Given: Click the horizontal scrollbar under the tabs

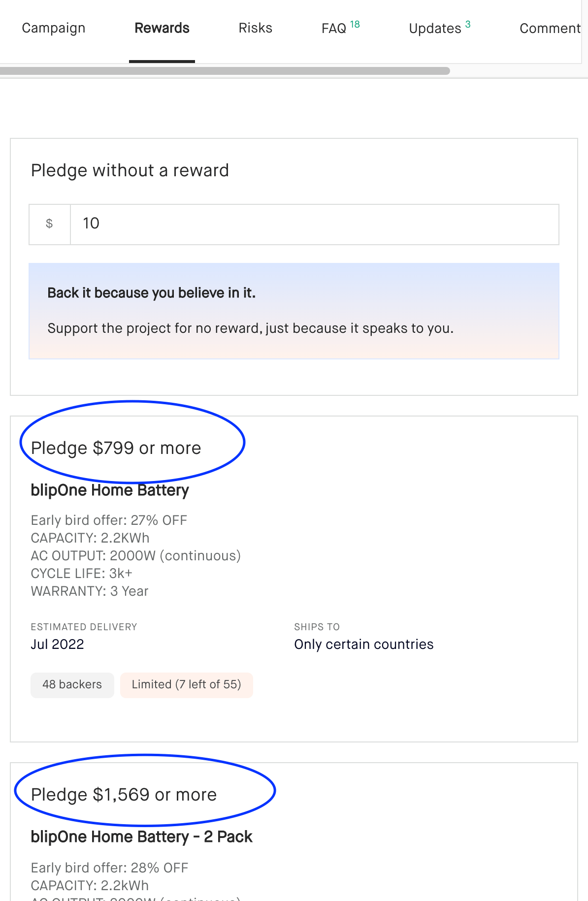Looking at the screenshot, I should tap(225, 71).
